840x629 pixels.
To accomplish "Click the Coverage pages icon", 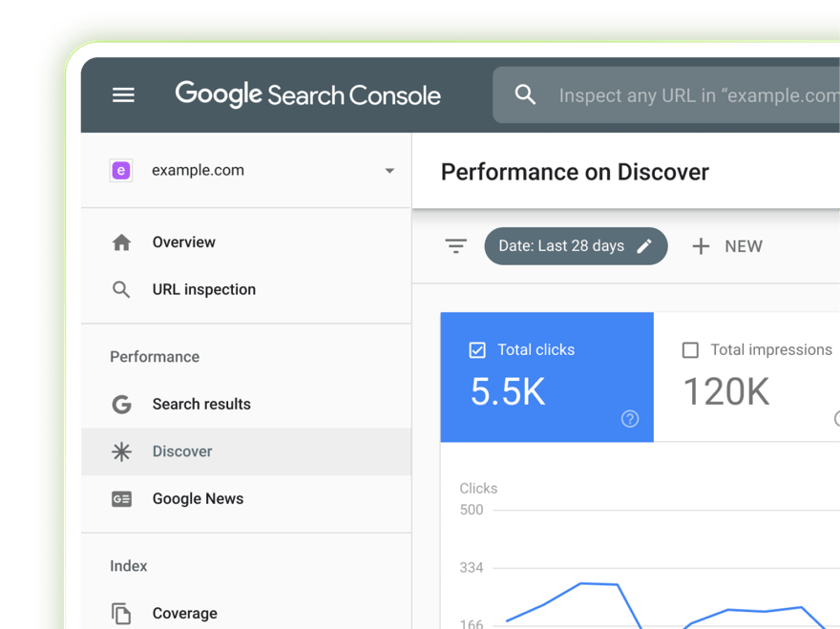I will coord(121,614).
